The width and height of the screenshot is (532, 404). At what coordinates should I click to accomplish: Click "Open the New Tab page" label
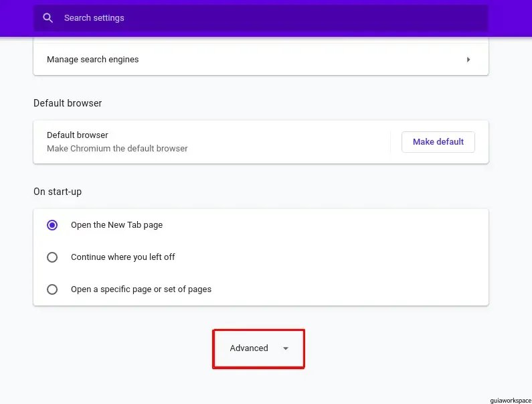tap(116, 225)
